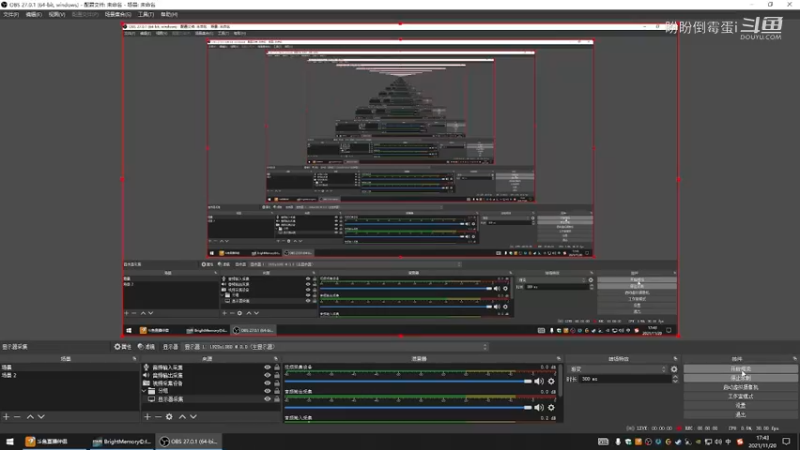The image size is (800, 450).
Task: Open the 视图(V) menu
Action: pos(57,15)
